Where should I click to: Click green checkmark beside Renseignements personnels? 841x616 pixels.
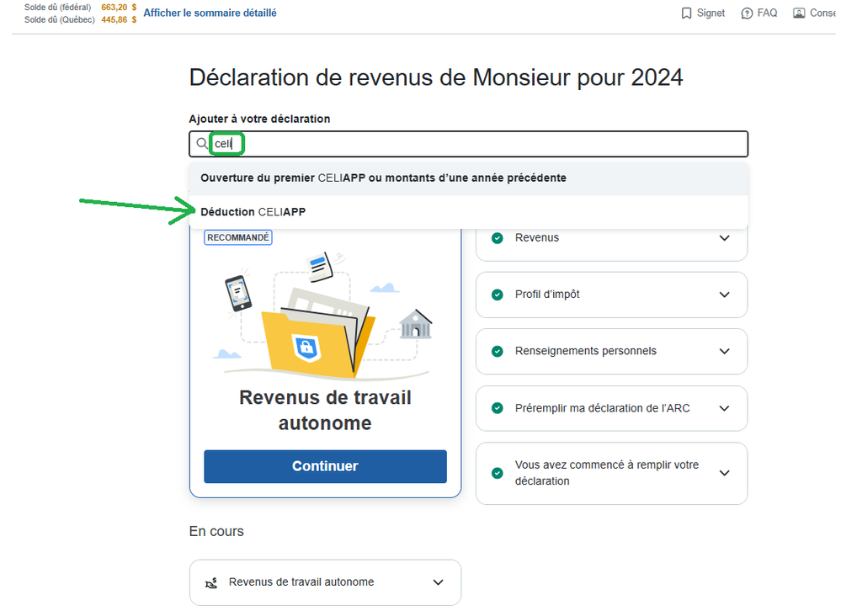click(x=497, y=351)
